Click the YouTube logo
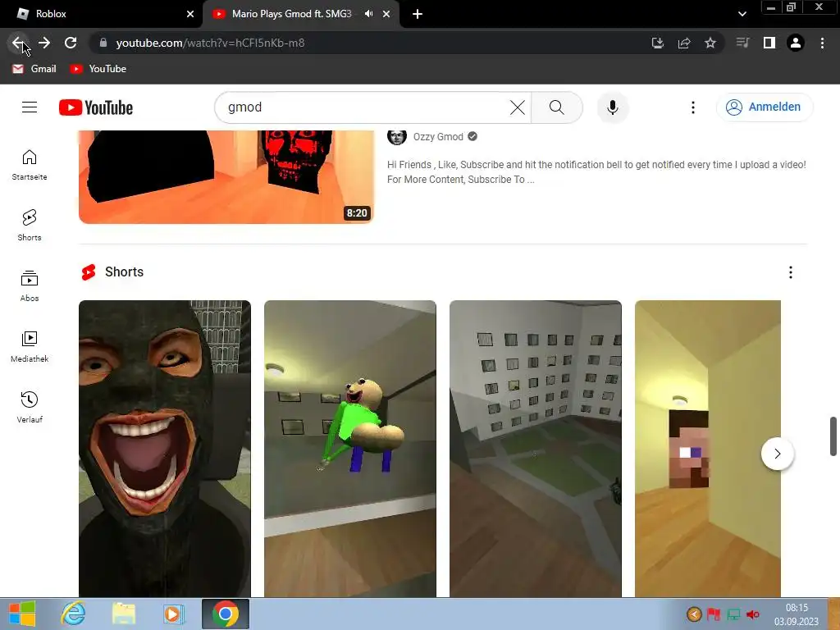840x630 pixels. coord(96,107)
